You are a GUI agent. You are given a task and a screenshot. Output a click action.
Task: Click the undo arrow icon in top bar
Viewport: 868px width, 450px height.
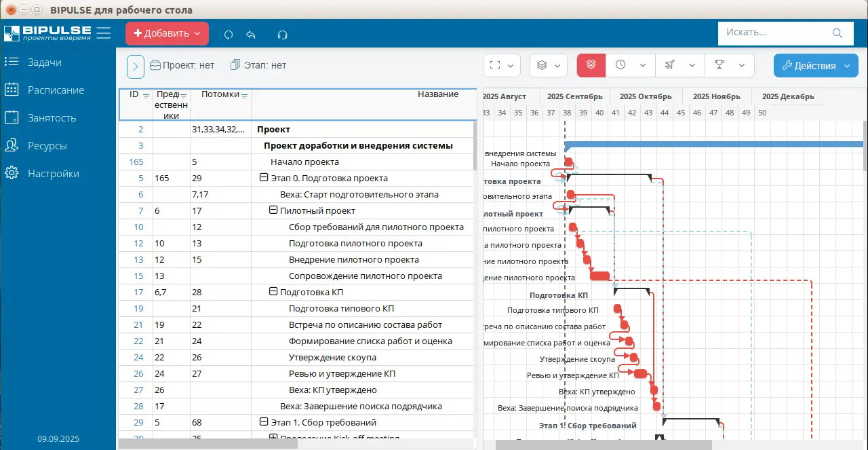coord(251,34)
